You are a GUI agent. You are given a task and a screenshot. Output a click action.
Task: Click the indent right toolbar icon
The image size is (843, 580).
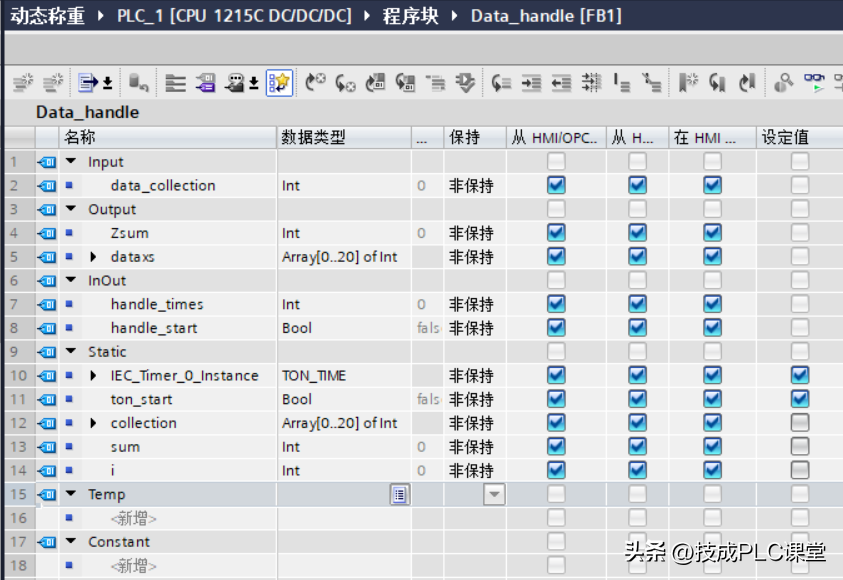pyautogui.click(x=531, y=83)
